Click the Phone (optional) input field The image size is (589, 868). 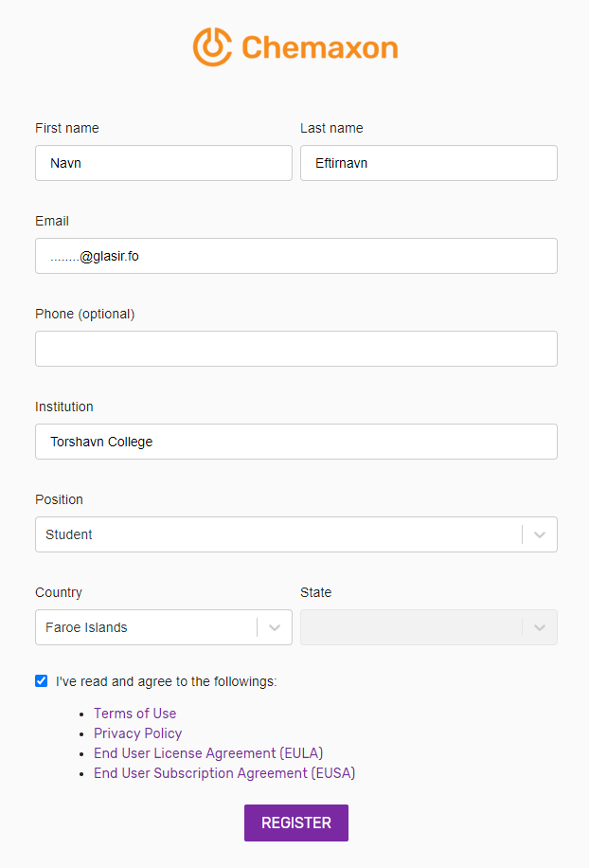coord(295,349)
